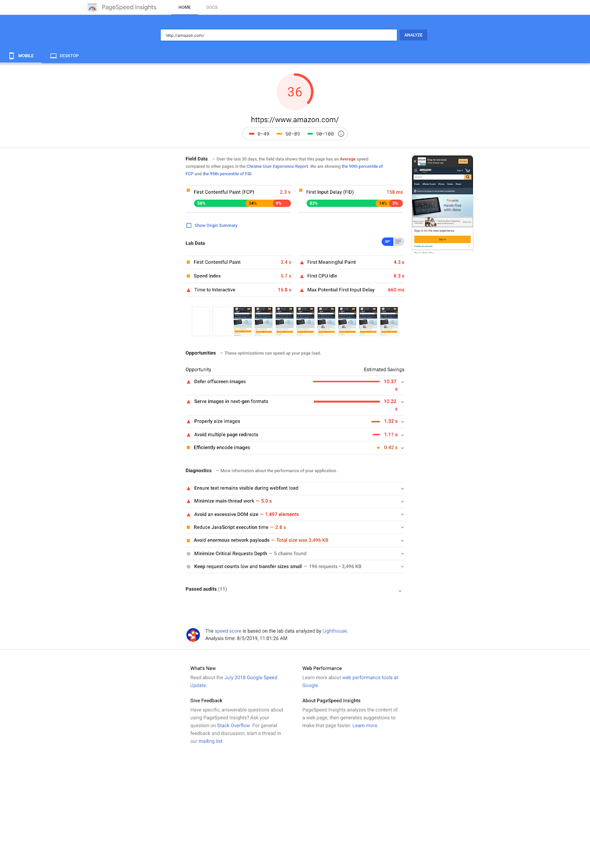The width and height of the screenshot is (590, 868).
Task: Select the MOBILE results tab
Action: [x=21, y=56]
